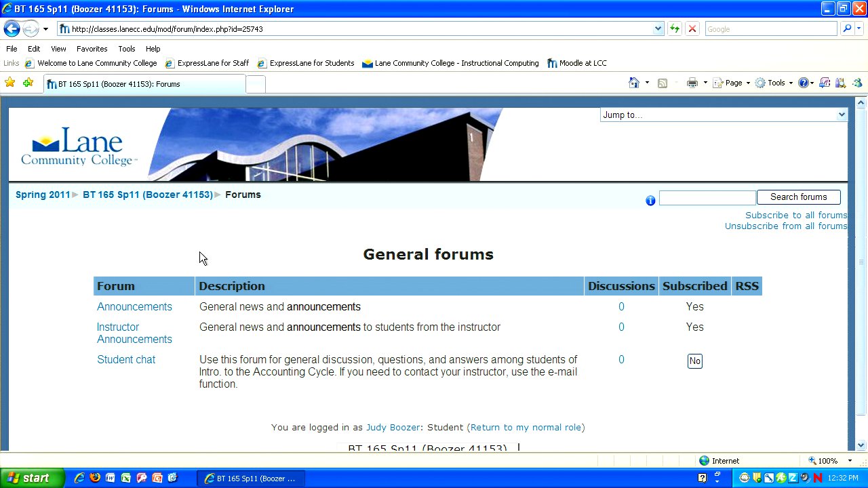Click the blue info icon beside forum search
This screenshot has width=868, height=488.
[x=650, y=200]
